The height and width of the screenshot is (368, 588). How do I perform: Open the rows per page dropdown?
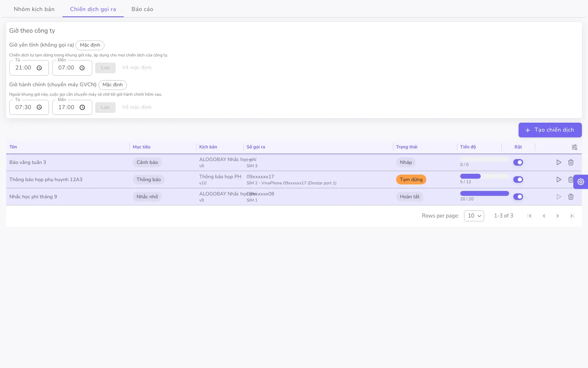click(474, 216)
